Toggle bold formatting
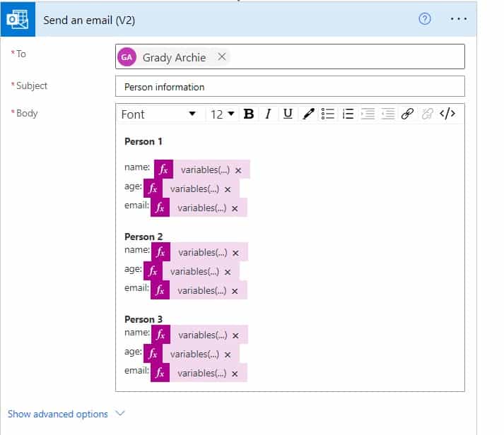The height and width of the screenshot is (435, 504). click(249, 114)
